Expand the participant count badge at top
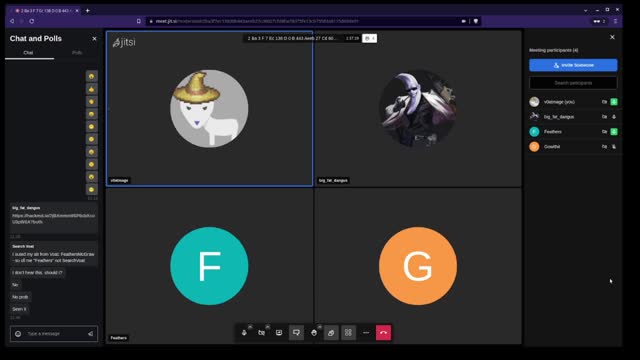Viewport: 640px width, 360px height. point(369,38)
